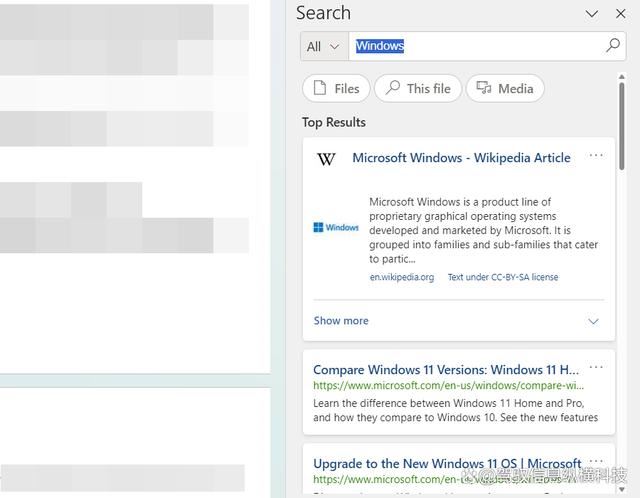Open more options for Wikipedia result

click(x=596, y=156)
